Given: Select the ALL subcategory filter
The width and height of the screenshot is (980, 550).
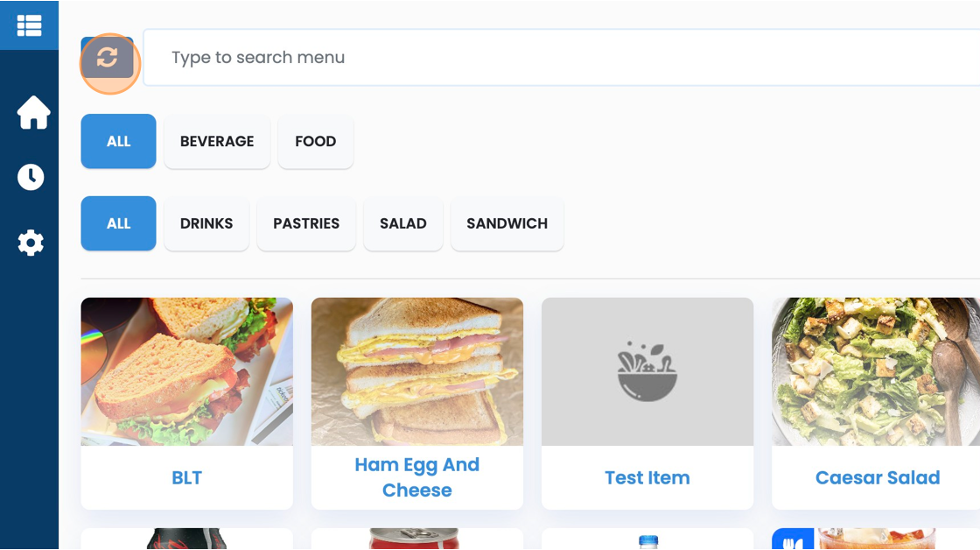Looking at the screenshot, I should pyautogui.click(x=119, y=223).
